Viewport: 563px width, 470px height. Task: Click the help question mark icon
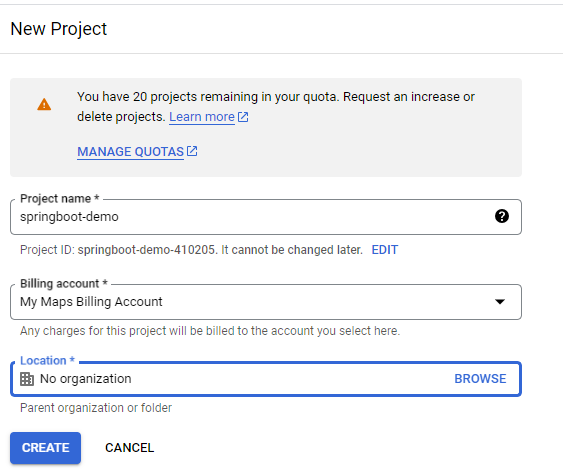(x=502, y=216)
